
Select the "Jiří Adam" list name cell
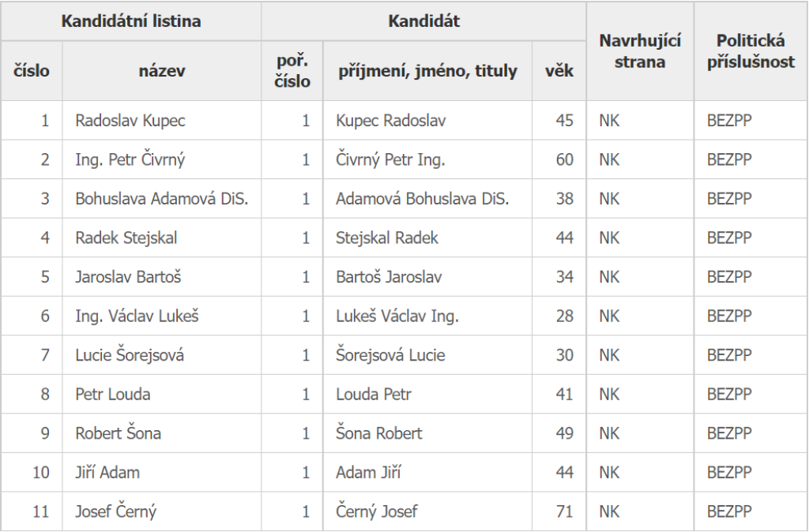(x=107, y=473)
